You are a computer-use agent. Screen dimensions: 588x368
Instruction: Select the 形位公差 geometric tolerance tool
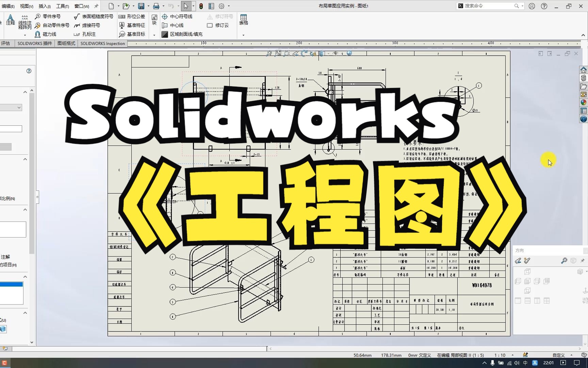(x=132, y=16)
